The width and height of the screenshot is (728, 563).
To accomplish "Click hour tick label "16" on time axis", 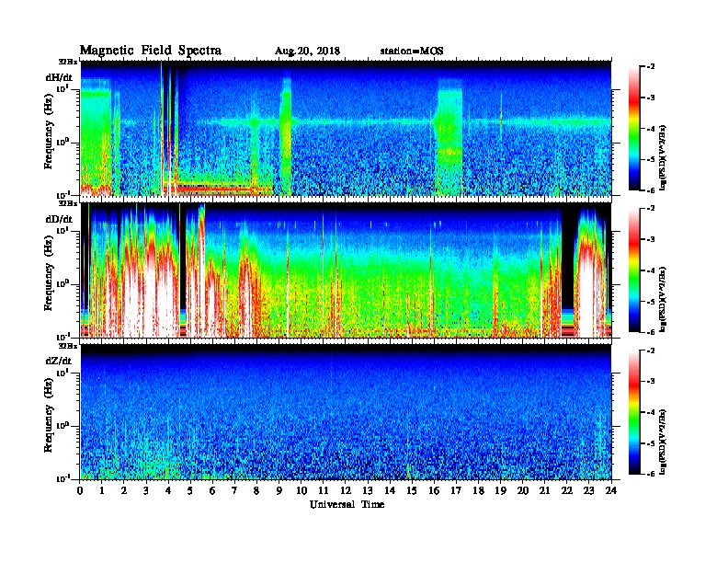I will coord(434,491).
